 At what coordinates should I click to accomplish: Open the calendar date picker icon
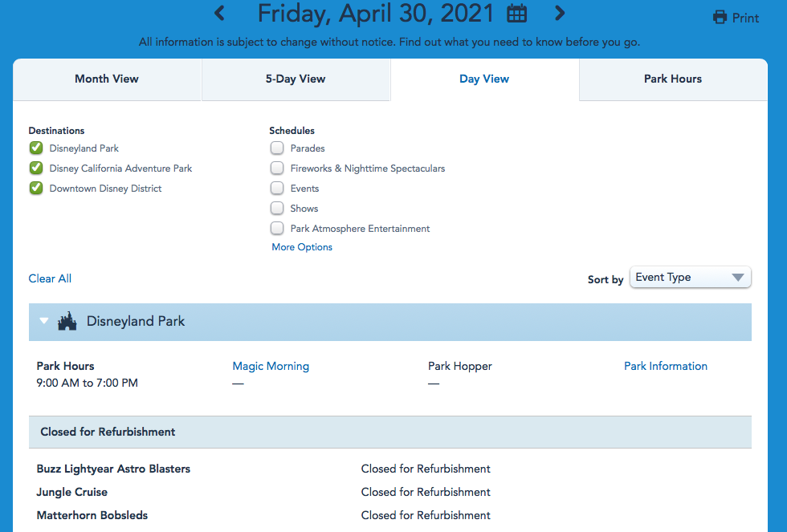[517, 14]
